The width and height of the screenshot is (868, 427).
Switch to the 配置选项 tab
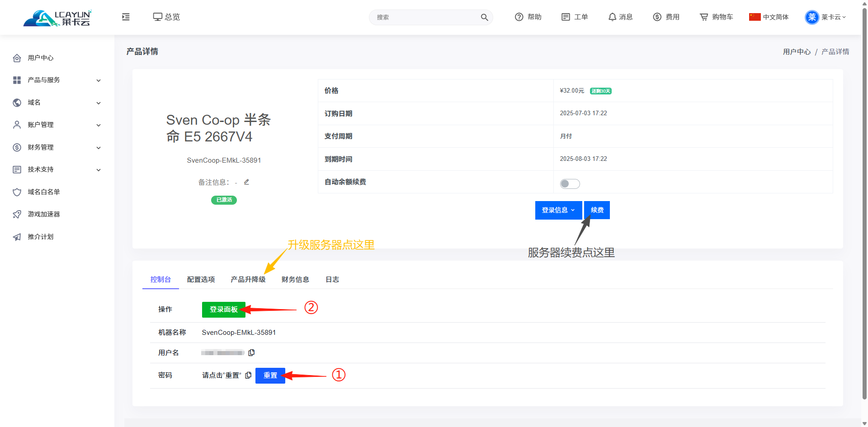tap(201, 279)
